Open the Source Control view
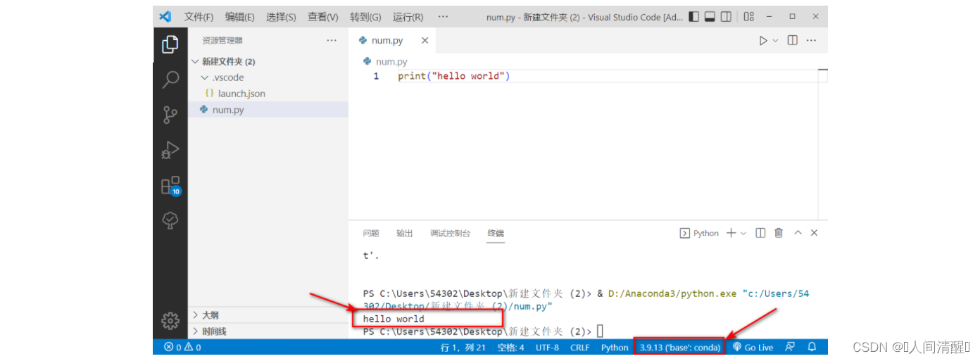Image resolution: width=980 pixels, height=361 pixels. click(x=170, y=115)
